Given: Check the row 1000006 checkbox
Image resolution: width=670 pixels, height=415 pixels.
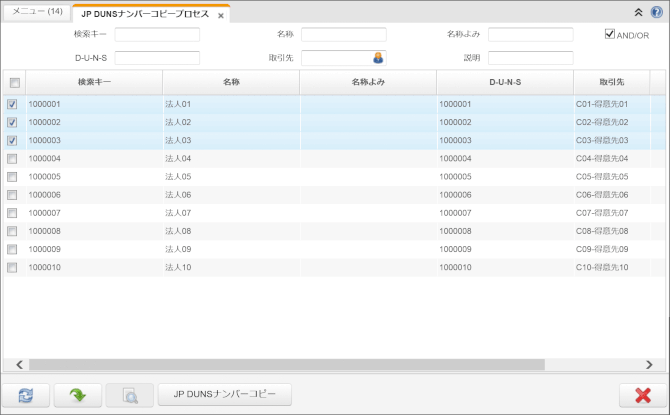Looking at the screenshot, I should 12,195.
